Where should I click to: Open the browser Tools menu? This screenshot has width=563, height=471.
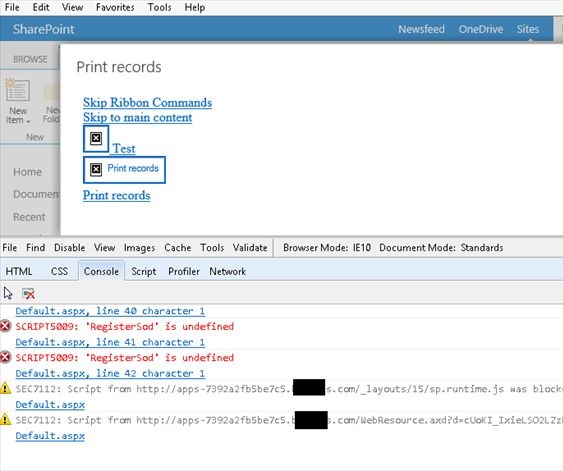(x=159, y=7)
